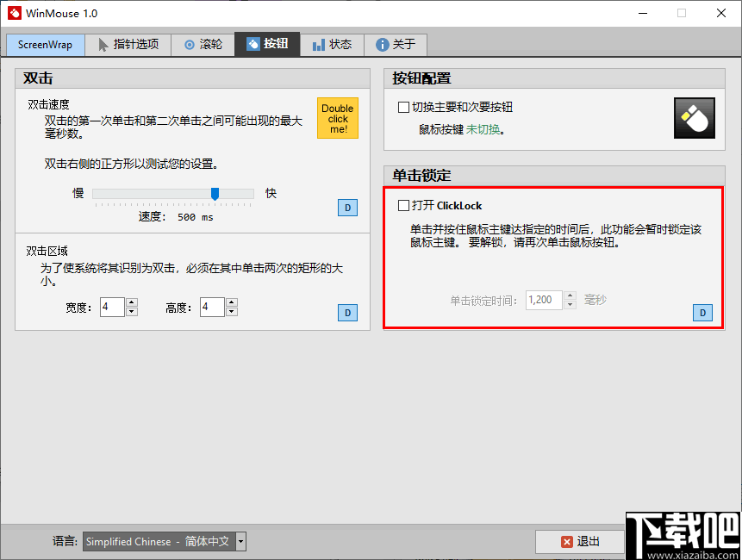
Task: Click the D button beside the speed slider
Action: coord(347,208)
